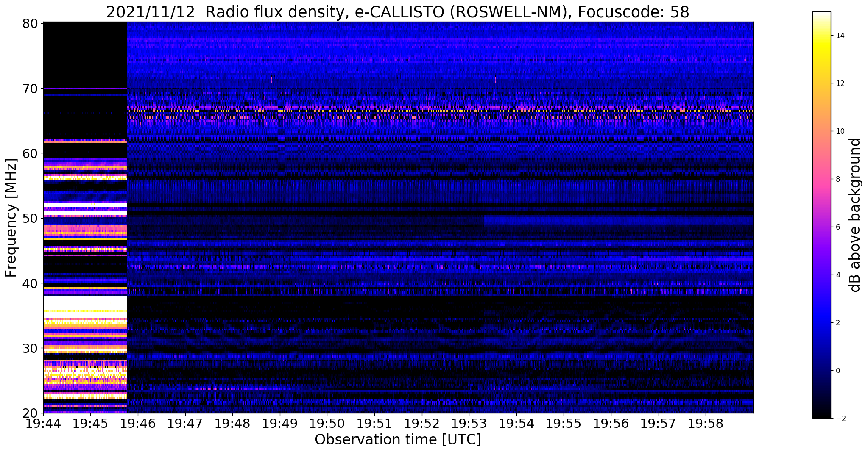Click the 19:53 time tick label
Screen dimensions: 868x452
pyautogui.click(x=469, y=424)
